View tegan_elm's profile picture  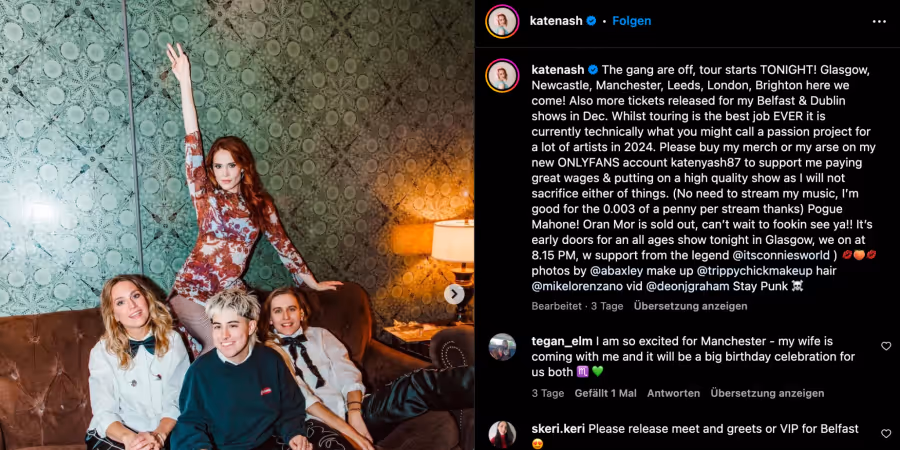click(x=502, y=347)
